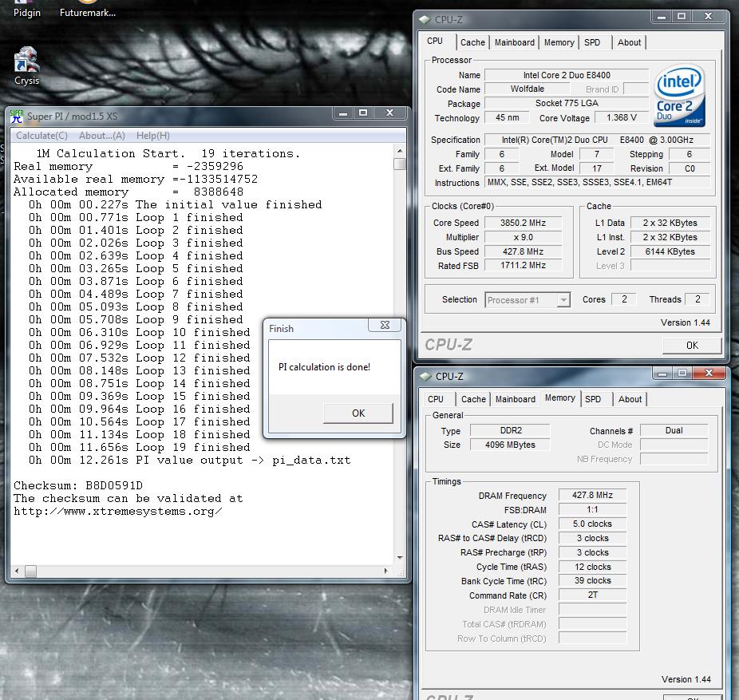The image size is (739, 700).
Task: Open the Futuremark desktop shortcut
Action: (x=88, y=10)
